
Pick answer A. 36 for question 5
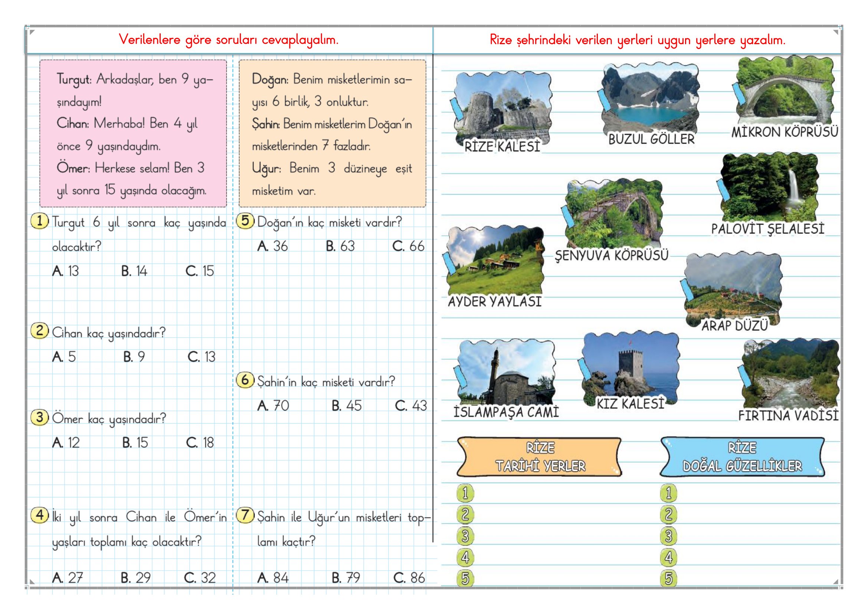(x=273, y=246)
